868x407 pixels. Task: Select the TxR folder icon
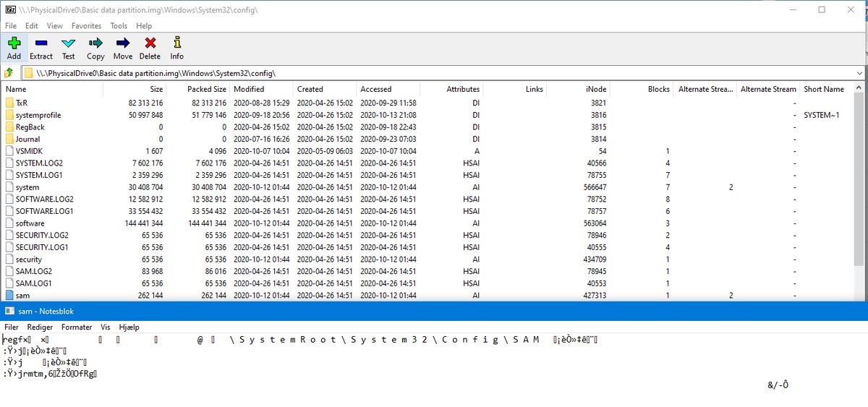(9, 103)
